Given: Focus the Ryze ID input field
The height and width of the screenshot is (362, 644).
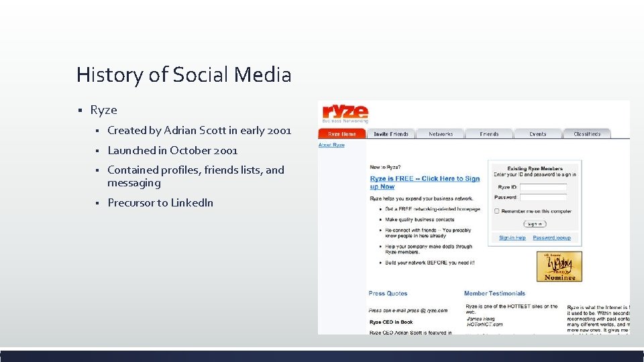Looking at the screenshot, I should tap(543, 187).
